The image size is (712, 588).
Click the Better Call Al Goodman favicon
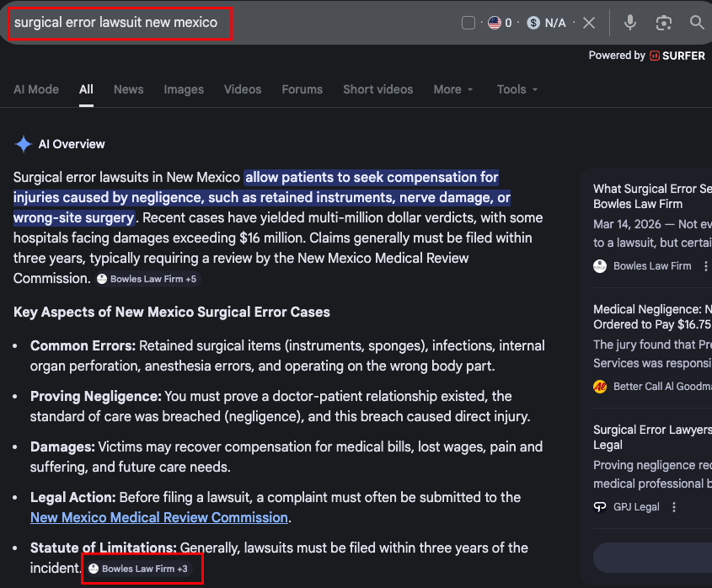pos(600,386)
